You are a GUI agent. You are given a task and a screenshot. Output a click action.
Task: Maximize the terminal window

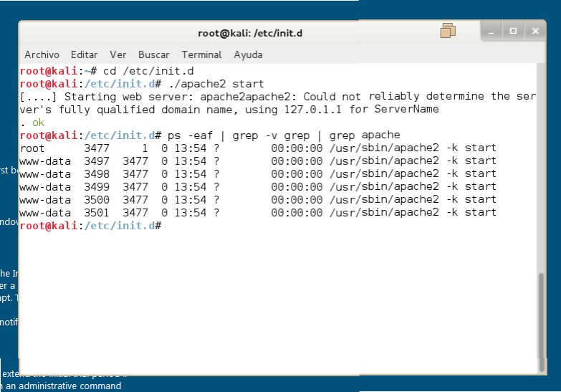coord(513,31)
